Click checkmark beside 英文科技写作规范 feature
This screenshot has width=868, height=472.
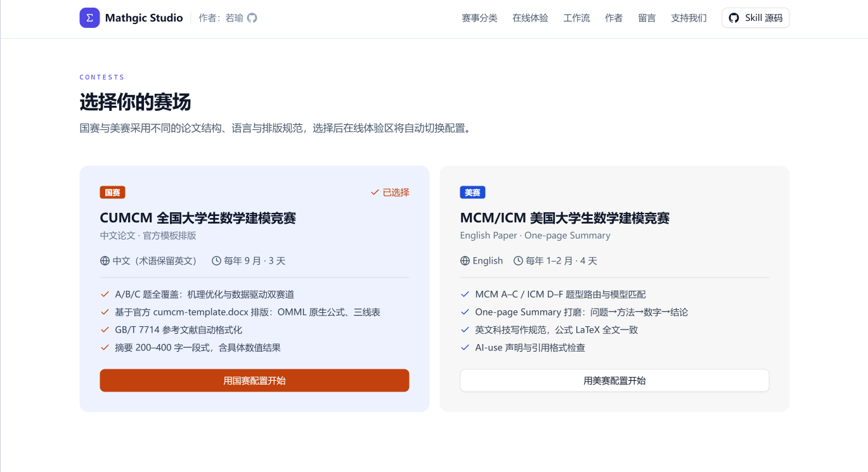point(465,329)
